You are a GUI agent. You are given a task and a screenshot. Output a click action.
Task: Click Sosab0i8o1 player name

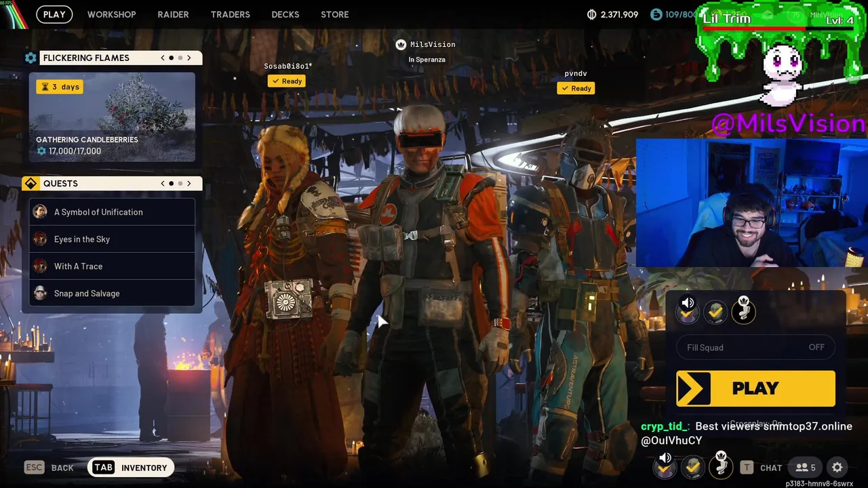point(288,66)
